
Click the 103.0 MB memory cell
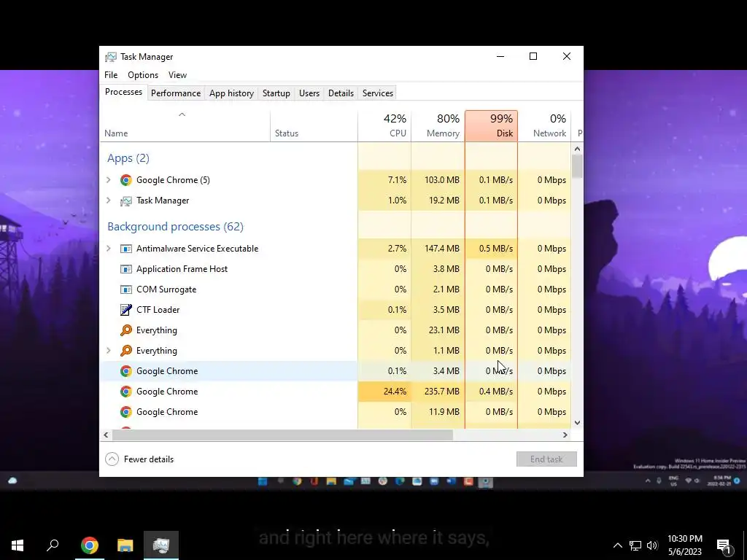(x=438, y=180)
